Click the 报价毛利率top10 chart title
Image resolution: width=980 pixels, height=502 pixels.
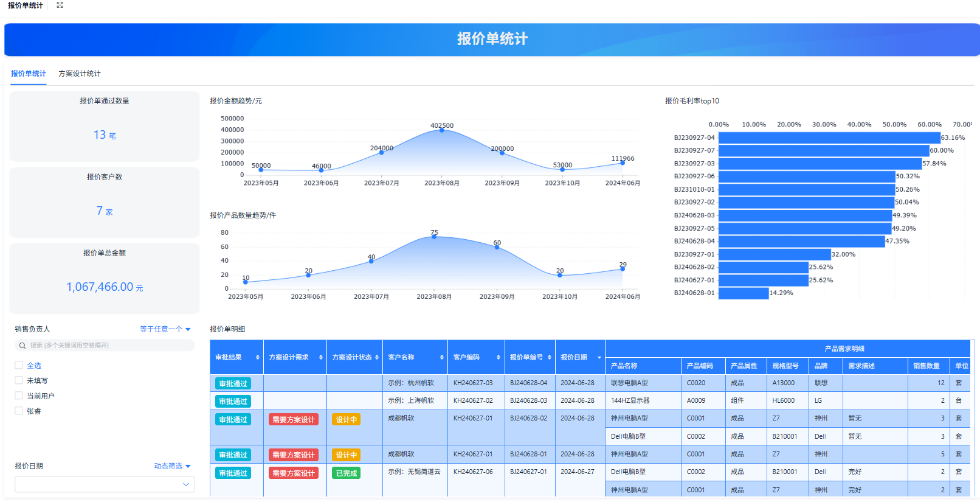tap(692, 102)
